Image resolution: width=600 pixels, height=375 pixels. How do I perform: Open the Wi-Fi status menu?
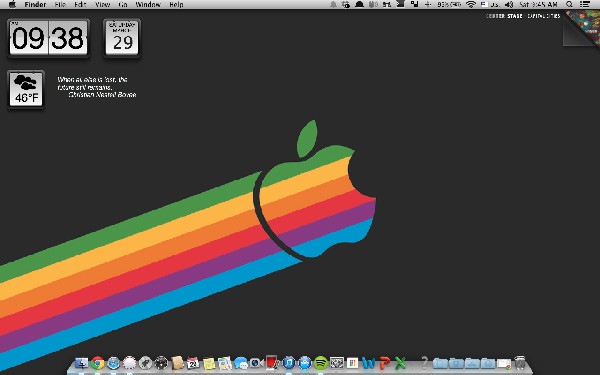pos(471,4)
